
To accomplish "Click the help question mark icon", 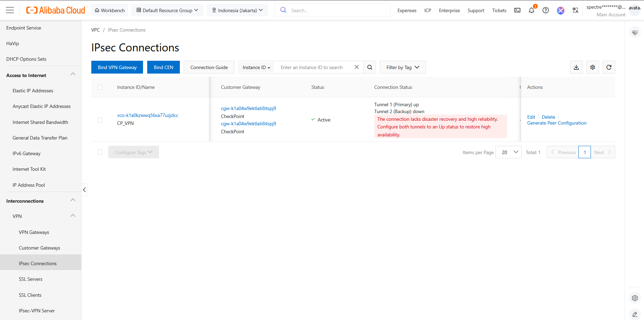I will pyautogui.click(x=546, y=10).
